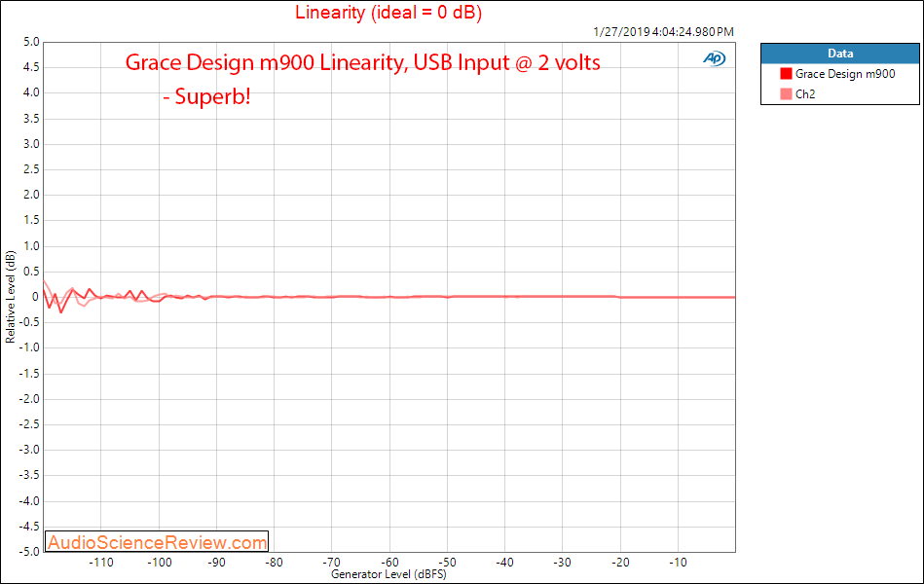Viewport: 924px width, 584px height.
Task: Click the 0 tick label on y-axis
Action: [x=35, y=297]
